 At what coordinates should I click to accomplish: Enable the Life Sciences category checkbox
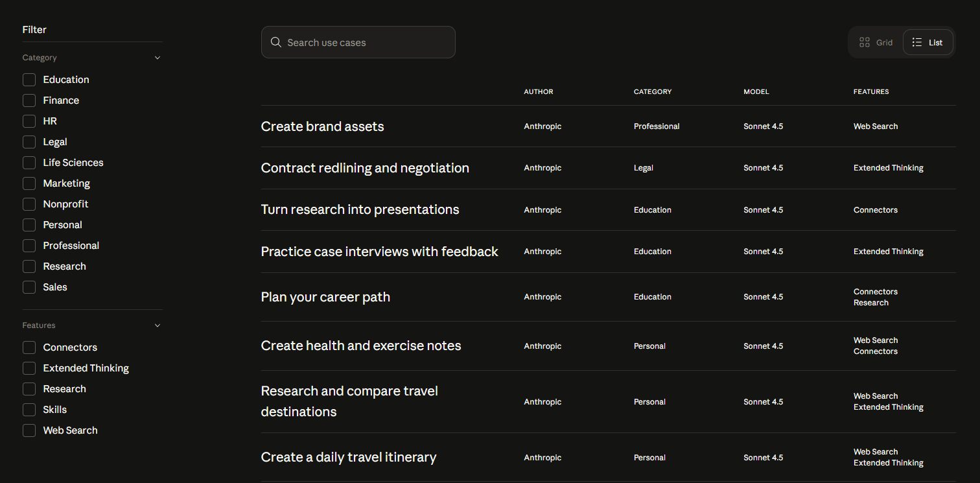(x=29, y=163)
